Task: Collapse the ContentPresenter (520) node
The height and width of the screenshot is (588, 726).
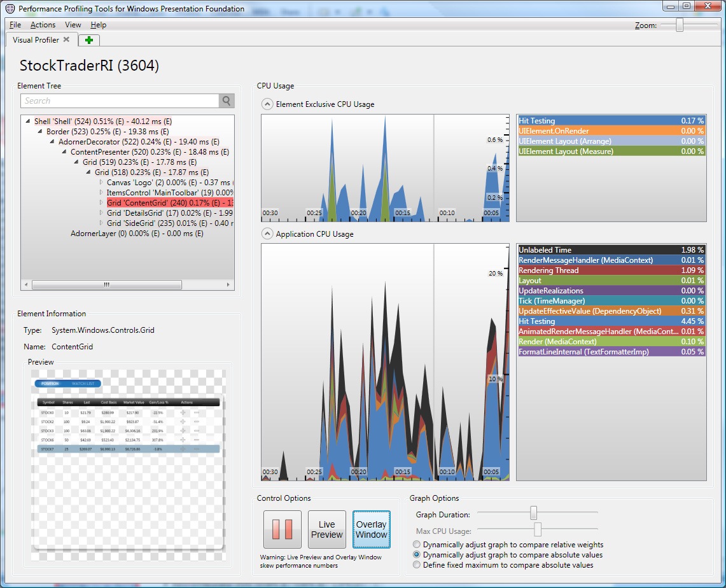Action: (x=64, y=152)
